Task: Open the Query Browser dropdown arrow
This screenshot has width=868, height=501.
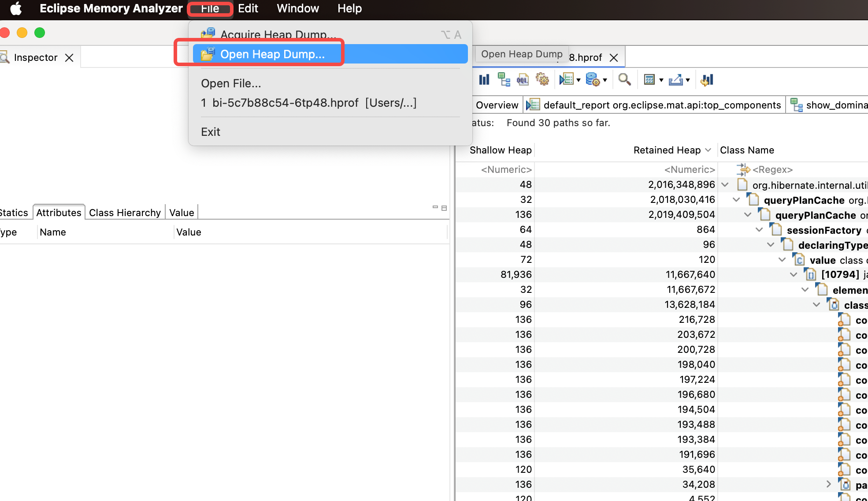Action: pyautogui.click(x=605, y=80)
